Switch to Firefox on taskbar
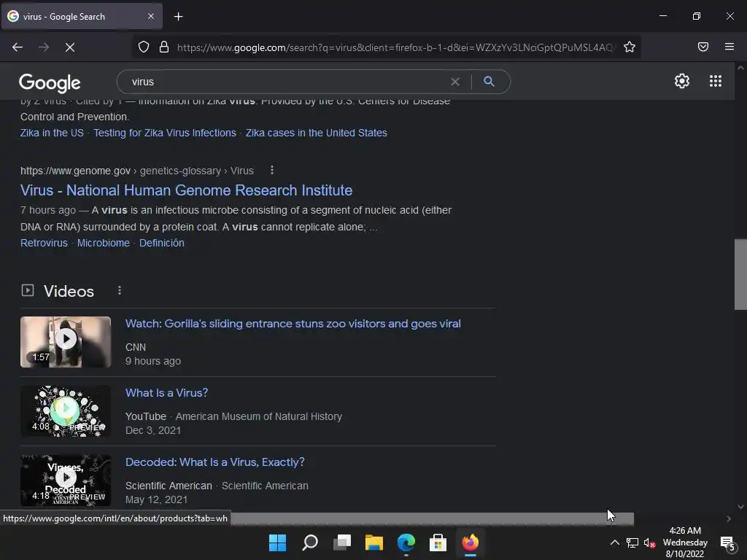 point(471,542)
